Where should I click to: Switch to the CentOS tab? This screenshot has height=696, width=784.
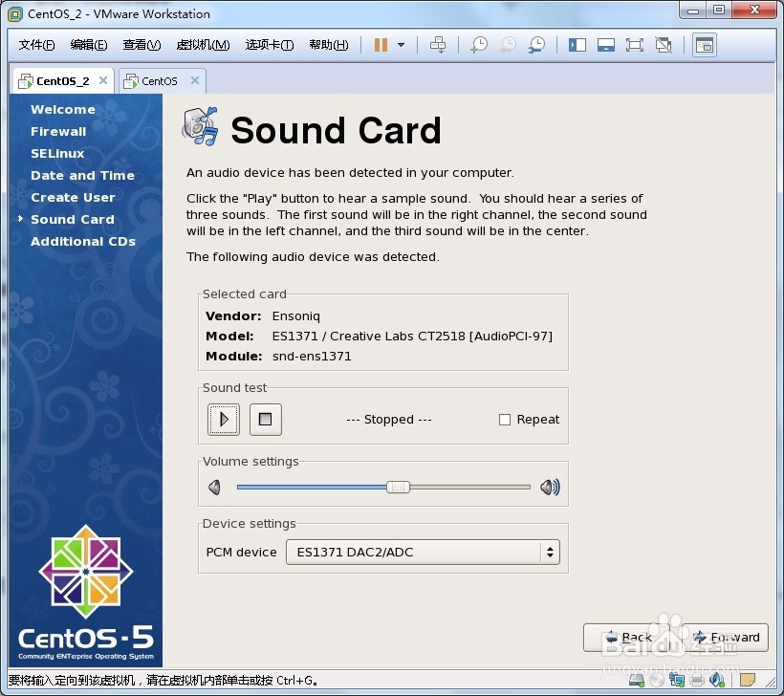click(159, 81)
